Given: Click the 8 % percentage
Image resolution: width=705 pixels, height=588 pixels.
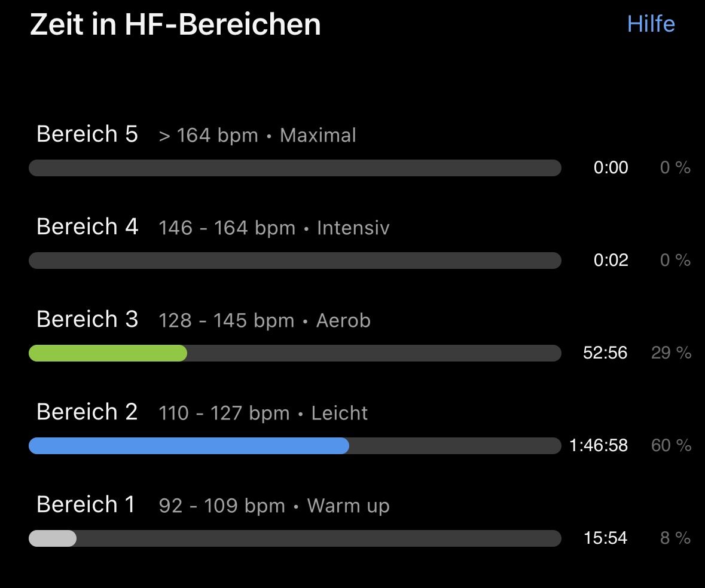Looking at the screenshot, I should tap(675, 538).
